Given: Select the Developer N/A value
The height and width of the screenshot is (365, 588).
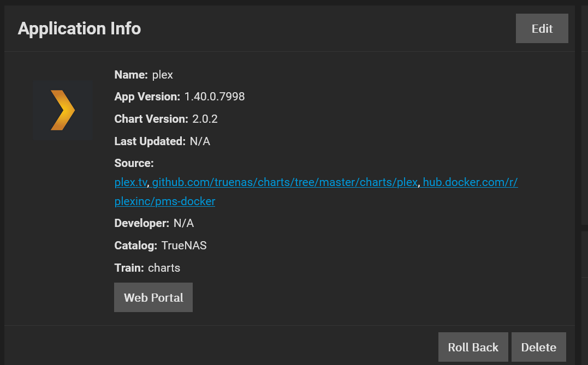Looking at the screenshot, I should coord(183,223).
